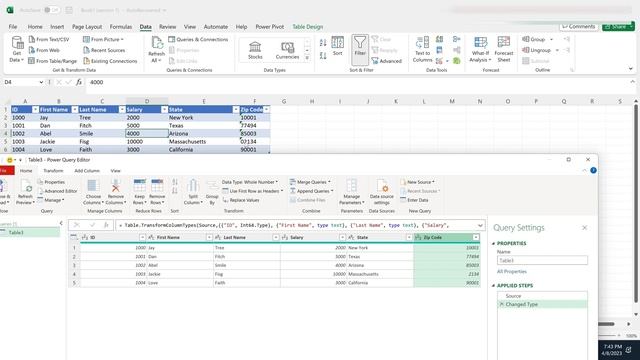Screen dimensions: 640x360
Task: Click cell containing Massachusetts in Excel
Action: click(203, 141)
